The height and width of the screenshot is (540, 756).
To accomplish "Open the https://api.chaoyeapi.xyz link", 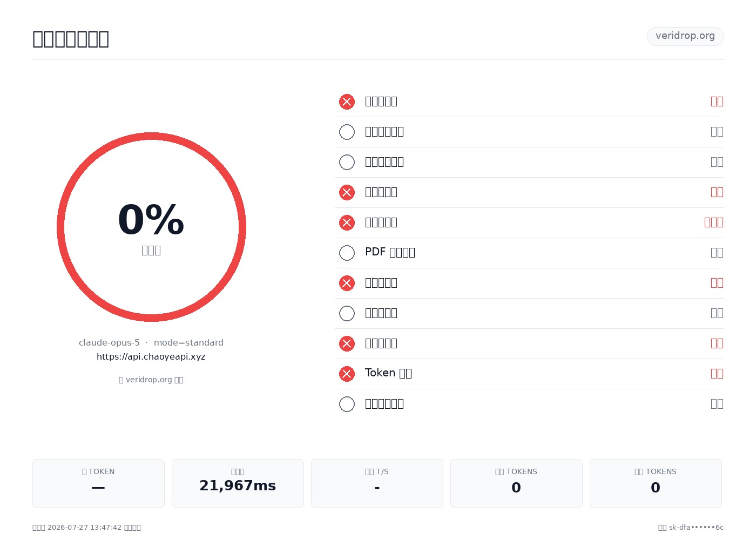I will [x=151, y=356].
